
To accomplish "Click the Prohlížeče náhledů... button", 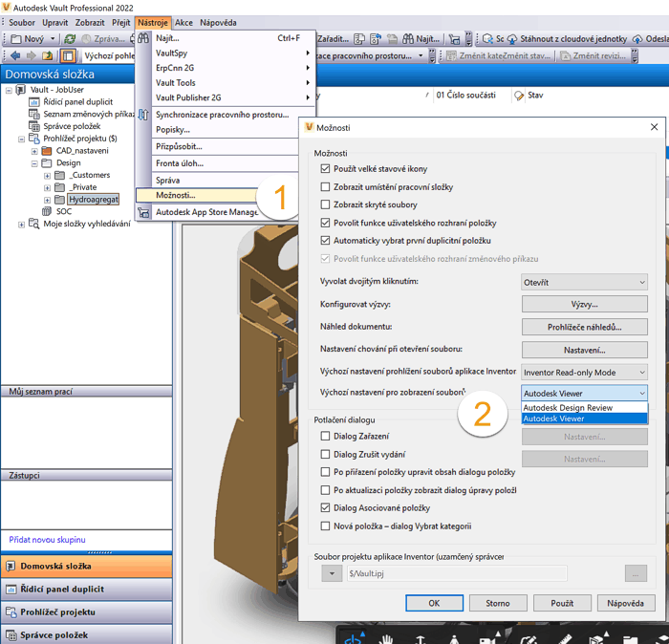I will [584, 327].
